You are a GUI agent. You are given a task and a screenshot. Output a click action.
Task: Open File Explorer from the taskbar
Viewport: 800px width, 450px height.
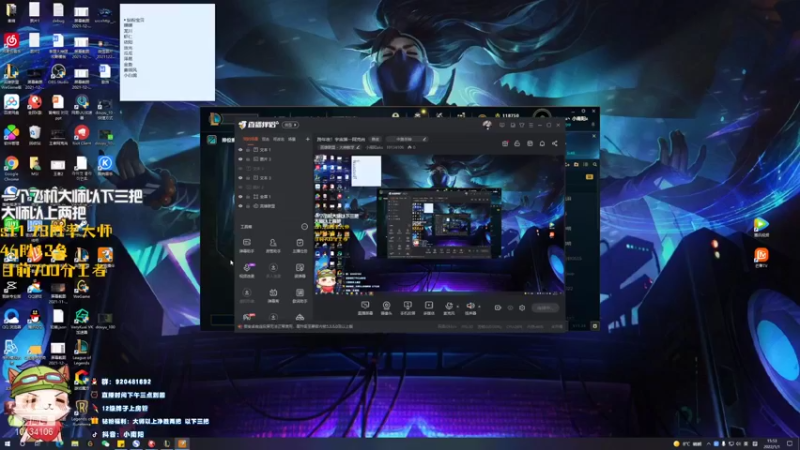75,444
